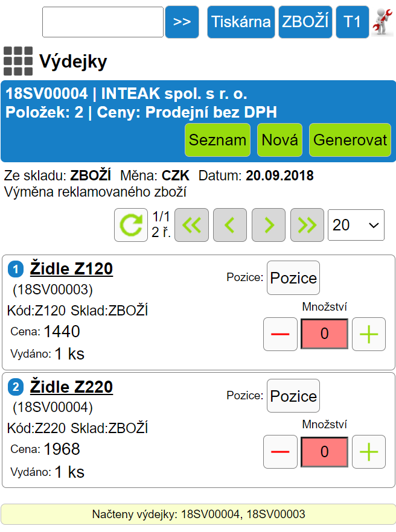Decrease quantity for Židle Z120
Image resolution: width=396 pixels, height=532 pixels.
[x=280, y=334]
